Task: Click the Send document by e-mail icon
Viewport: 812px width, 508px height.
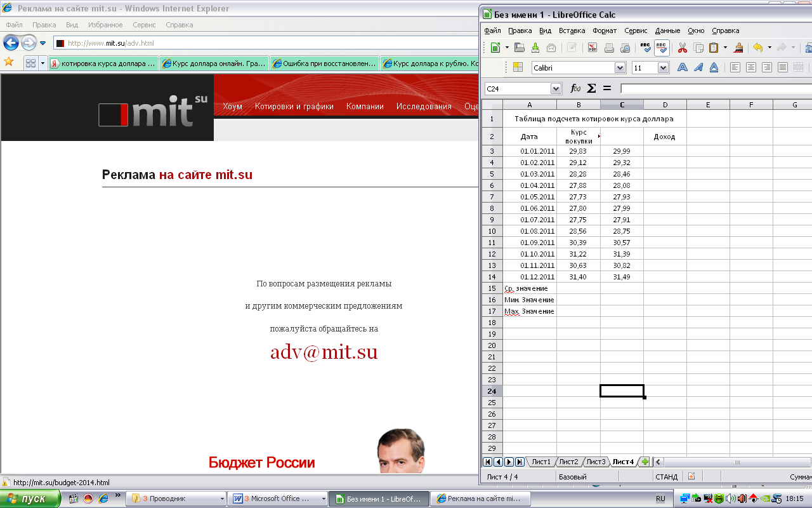Action: [x=551, y=48]
